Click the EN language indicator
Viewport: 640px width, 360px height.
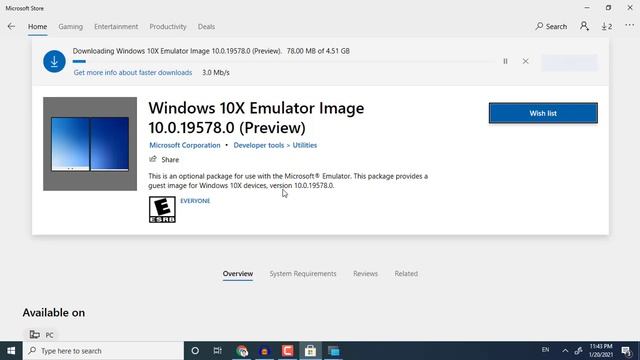(545, 350)
